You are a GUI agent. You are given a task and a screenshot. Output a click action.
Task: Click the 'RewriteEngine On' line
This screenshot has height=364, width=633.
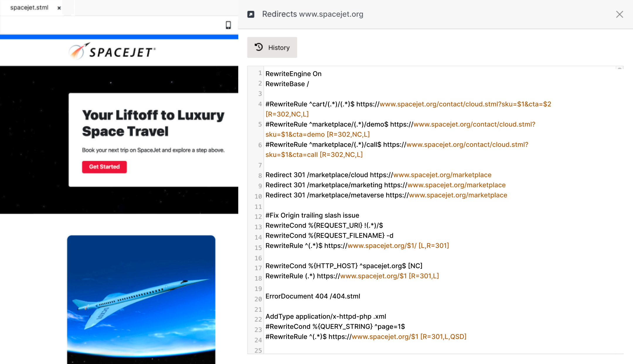293,74
